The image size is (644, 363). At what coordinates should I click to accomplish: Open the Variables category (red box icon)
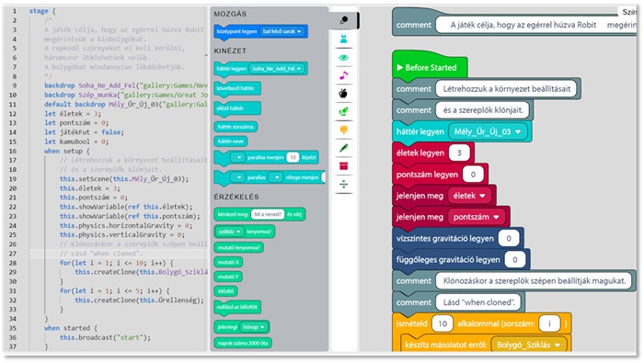click(x=344, y=166)
